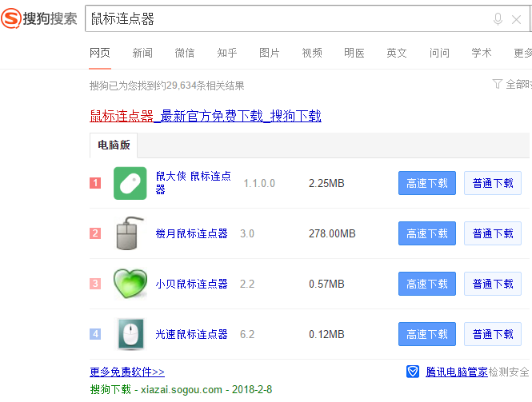
Task: Open the 全部 filter dropdown
Action: [512, 84]
